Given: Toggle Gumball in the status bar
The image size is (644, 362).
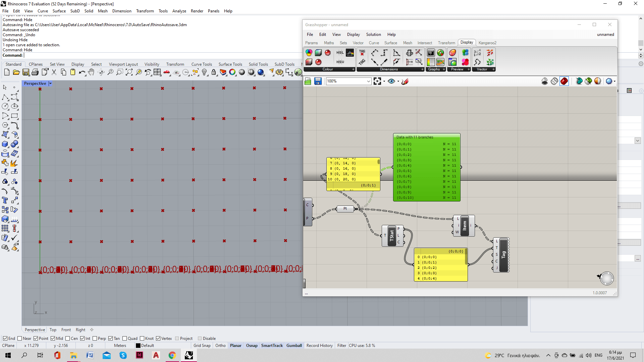Looking at the screenshot, I should (294, 346).
